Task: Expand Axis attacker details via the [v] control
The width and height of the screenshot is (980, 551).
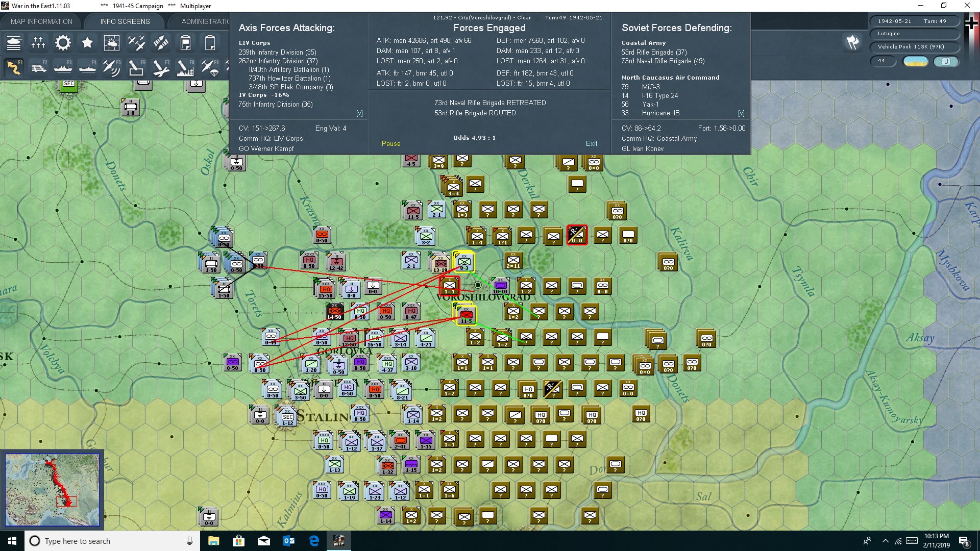Action: pos(360,113)
